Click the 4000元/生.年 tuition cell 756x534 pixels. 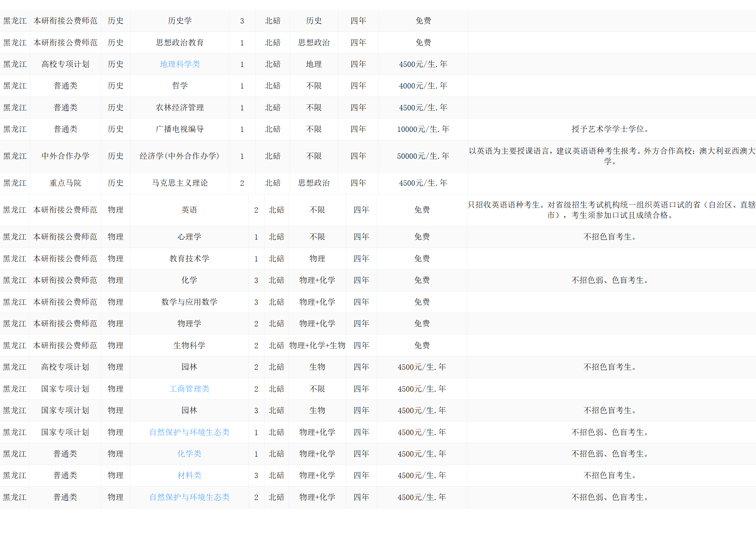pos(423,85)
